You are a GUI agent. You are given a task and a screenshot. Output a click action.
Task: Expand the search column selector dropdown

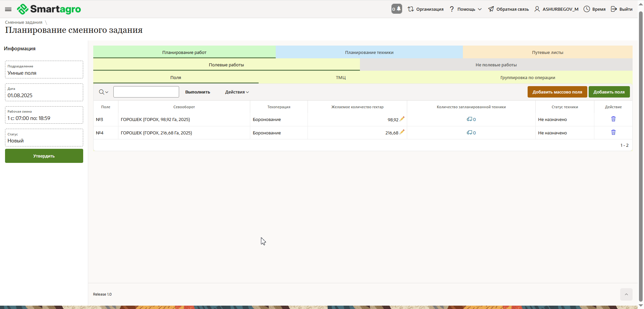[x=103, y=92]
